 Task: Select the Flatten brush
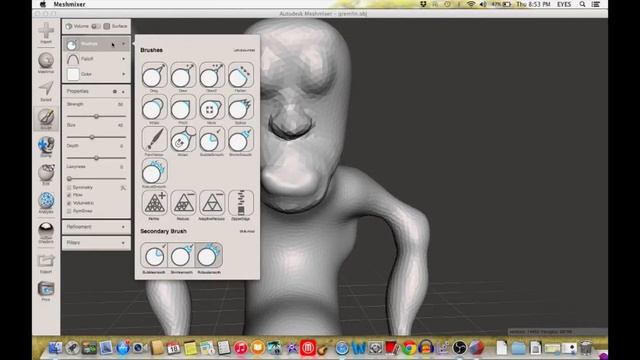coord(240,75)
